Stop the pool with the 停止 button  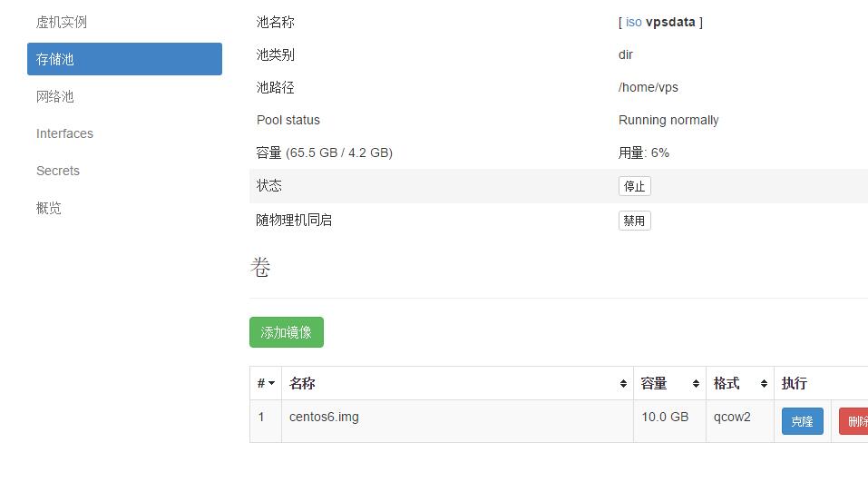634,186
